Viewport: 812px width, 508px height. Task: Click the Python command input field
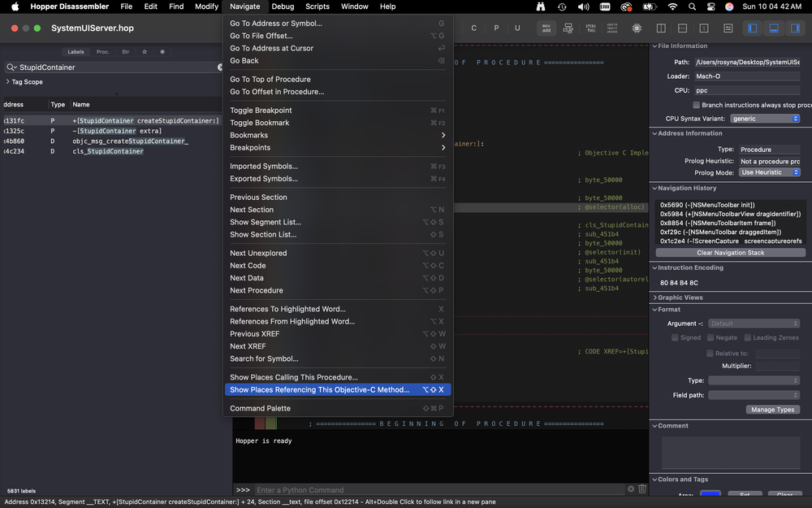pos(439,490)
